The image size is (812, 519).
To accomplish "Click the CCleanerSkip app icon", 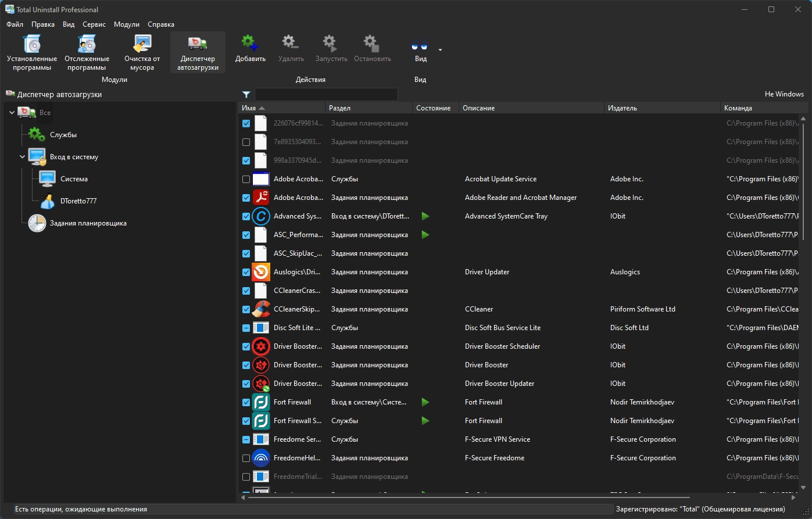I will [x=261, y=309].
